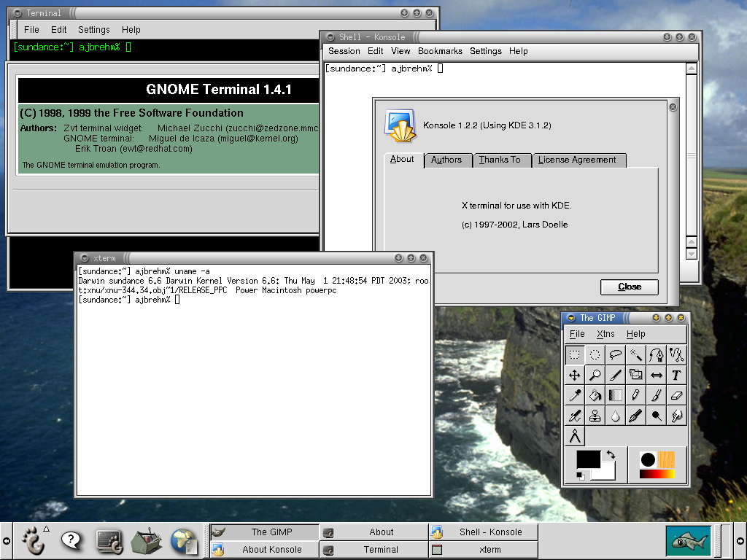Screen dimensions: 747x560
Task: Open the active brush indicator in GIMP
Action: tap(648, 459)
